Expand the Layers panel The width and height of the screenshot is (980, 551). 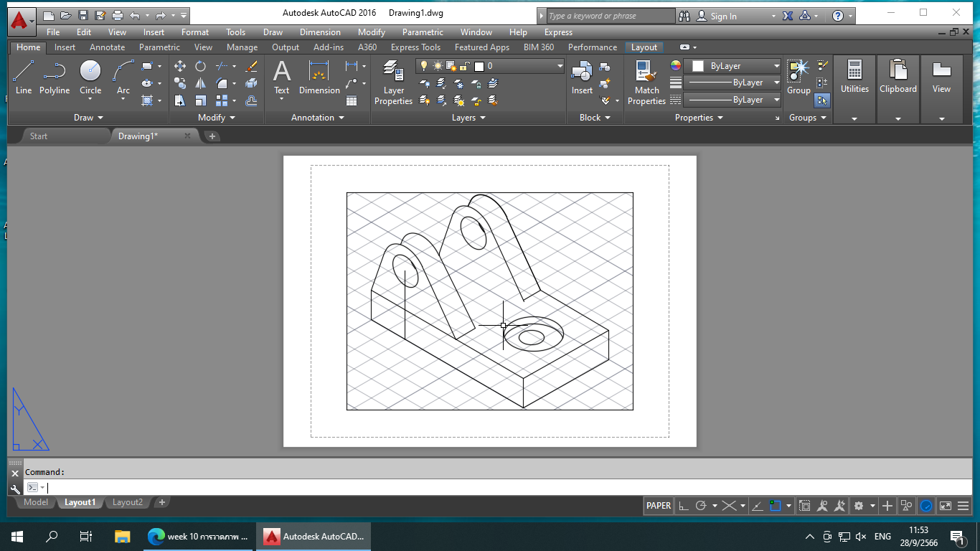[468, 118]
